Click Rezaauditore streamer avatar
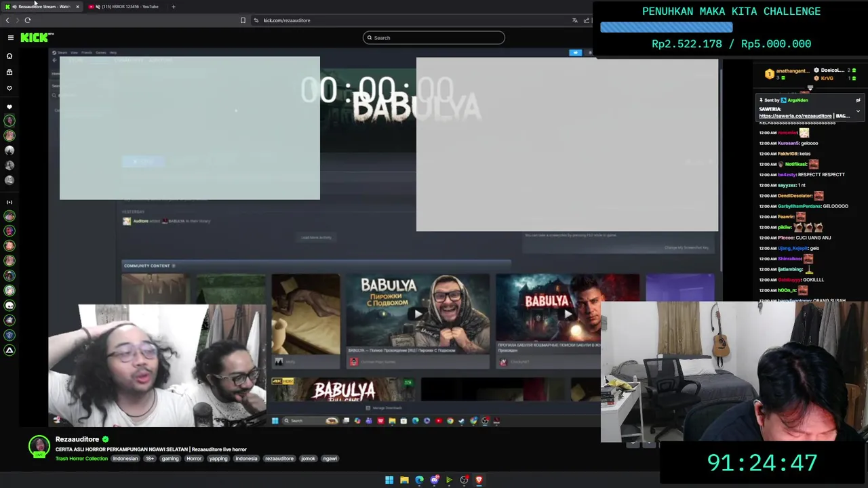The image size is (868, 488). [39, 446]
